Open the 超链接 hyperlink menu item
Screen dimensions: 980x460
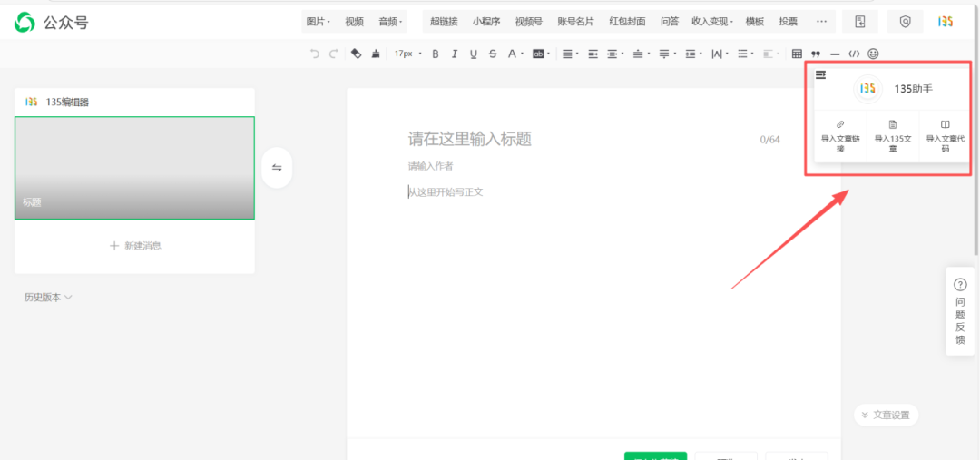coord(444,22)
